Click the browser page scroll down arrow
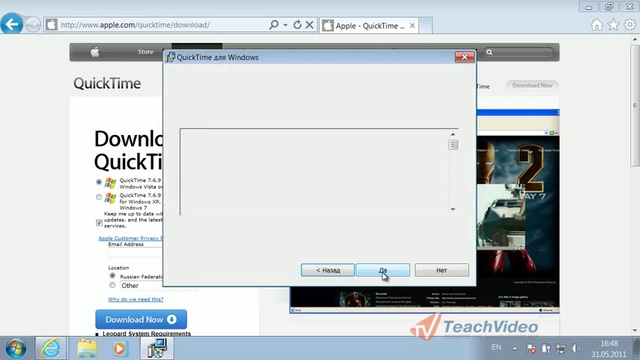This screenshot has height=360, width=640. (x=635, y=330)
